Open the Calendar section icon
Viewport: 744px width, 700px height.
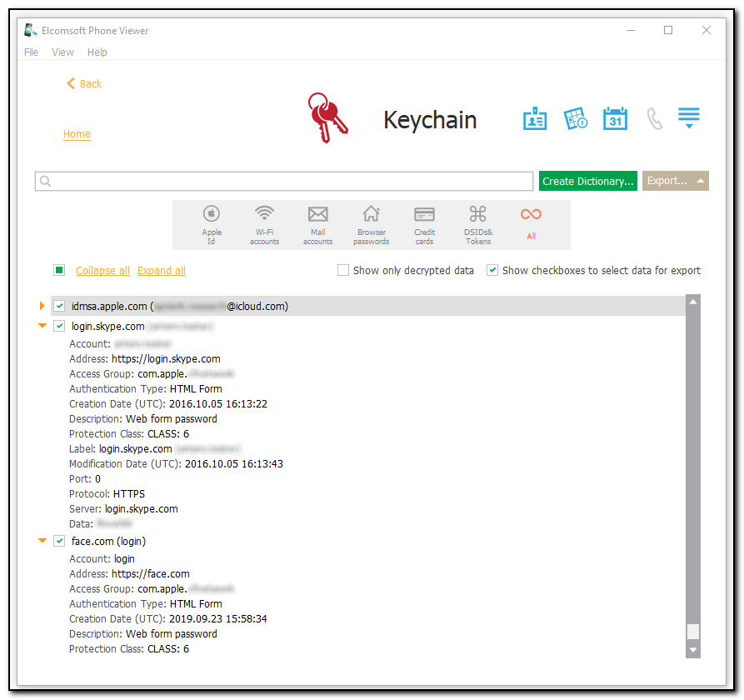[615, 118]
